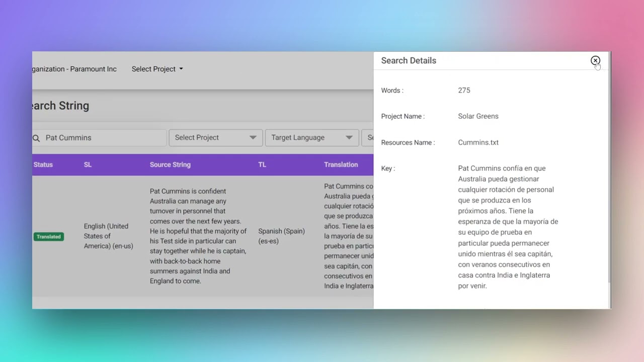Image resolution: width=644 pixels, height=362 pixels.
Task: Click the Translated status badge
Action: (x=49, y=236)
